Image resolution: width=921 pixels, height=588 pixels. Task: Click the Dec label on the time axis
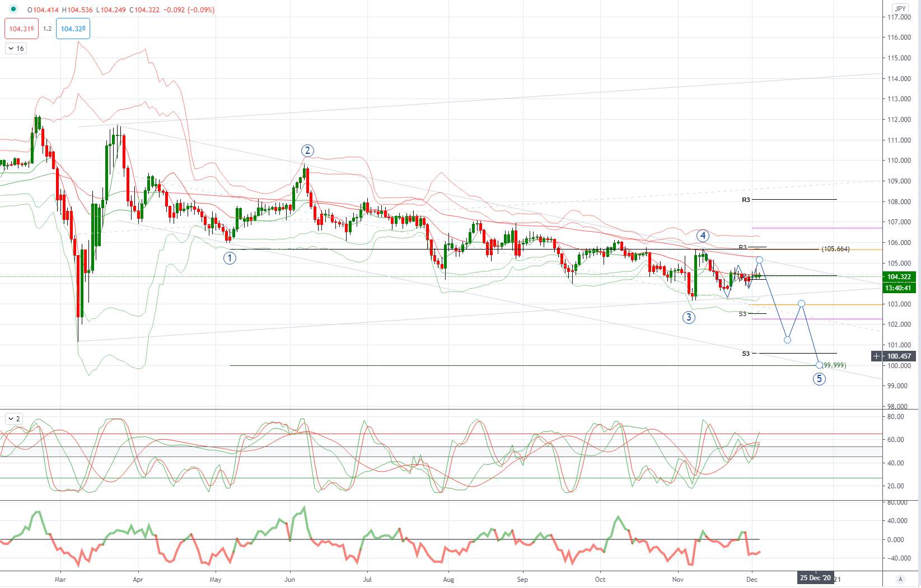click(x=752, y=579)
